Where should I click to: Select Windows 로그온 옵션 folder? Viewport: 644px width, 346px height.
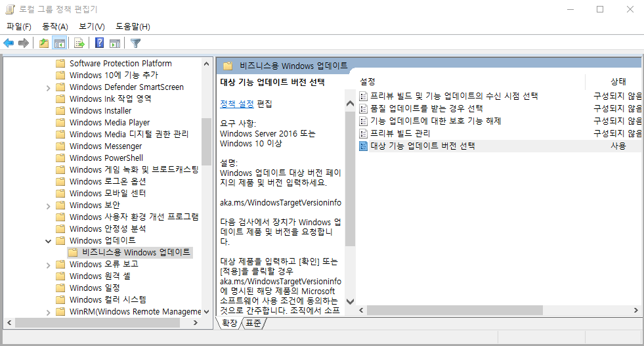click(x=108, y=182)
